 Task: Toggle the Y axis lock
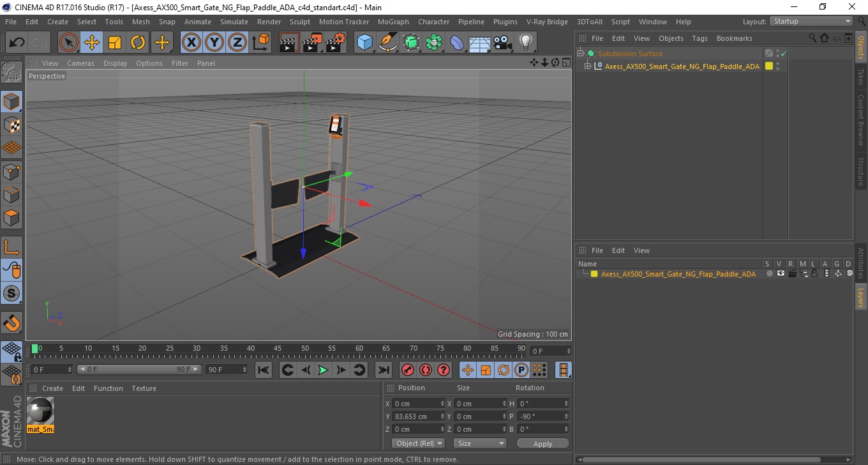[x=214, y=43]
